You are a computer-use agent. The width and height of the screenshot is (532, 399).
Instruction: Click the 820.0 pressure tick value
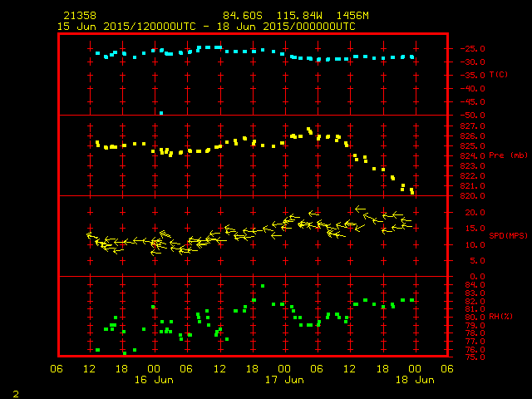coord(473,196)
